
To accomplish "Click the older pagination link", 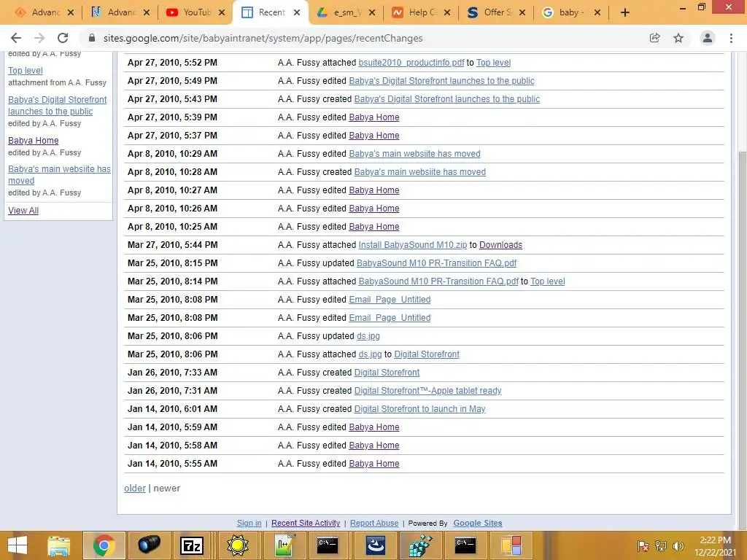I will pyautogui.click(x=135, y=488).
